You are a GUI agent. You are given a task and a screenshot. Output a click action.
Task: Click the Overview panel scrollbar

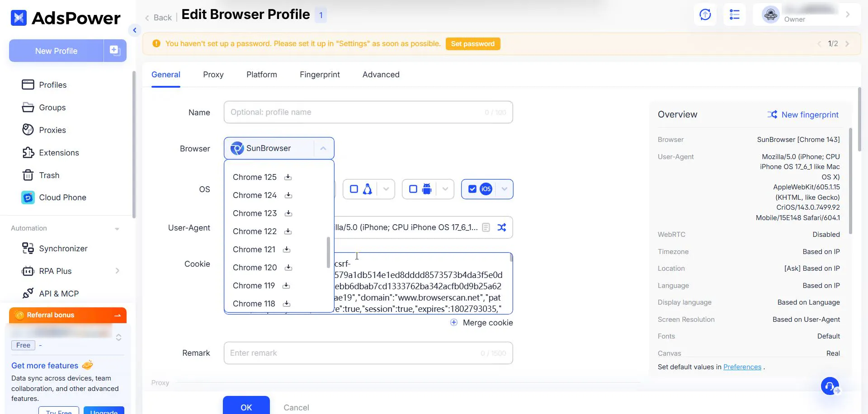pyautogui.click(x=850, y=181)
